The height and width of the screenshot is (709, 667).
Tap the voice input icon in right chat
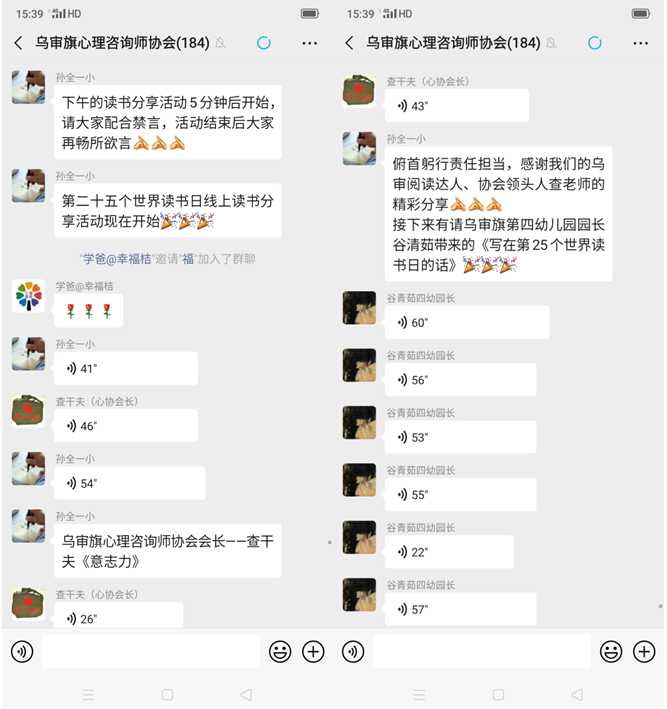353,652
